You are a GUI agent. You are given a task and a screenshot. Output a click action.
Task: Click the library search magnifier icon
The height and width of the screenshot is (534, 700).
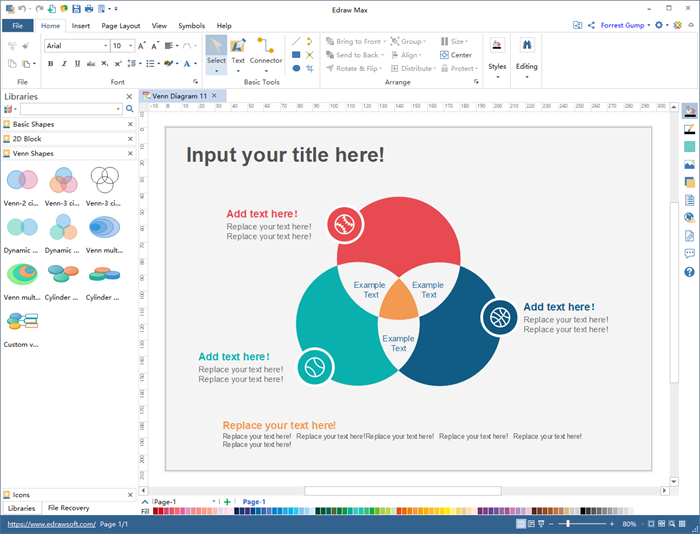(129, 109)
